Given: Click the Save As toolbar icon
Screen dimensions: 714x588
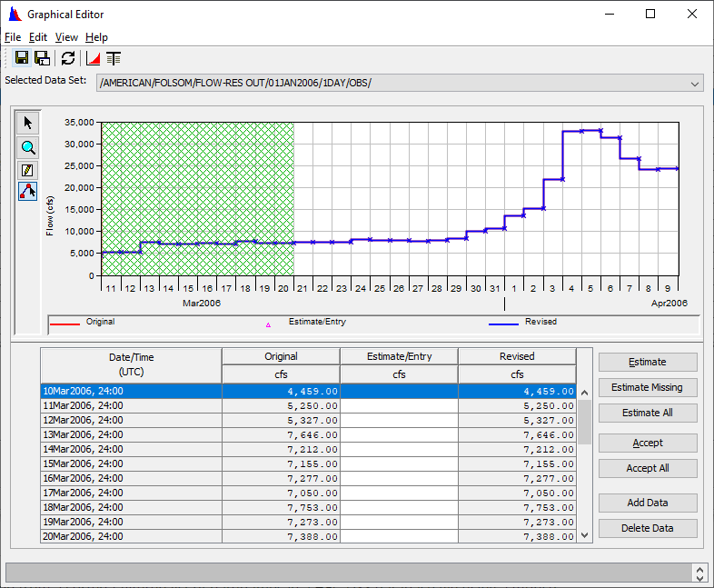Looking at the screenshot, I should coord(42,58).
